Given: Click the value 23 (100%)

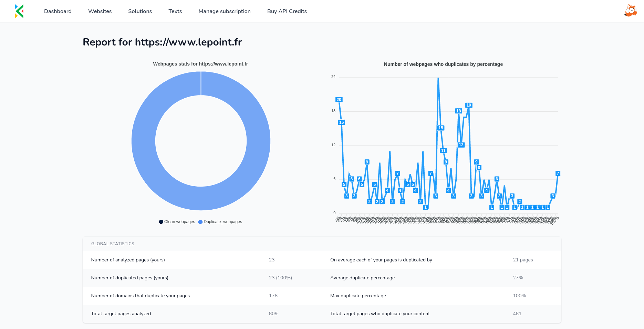Looking at the screenshot, I should [280, 278].
